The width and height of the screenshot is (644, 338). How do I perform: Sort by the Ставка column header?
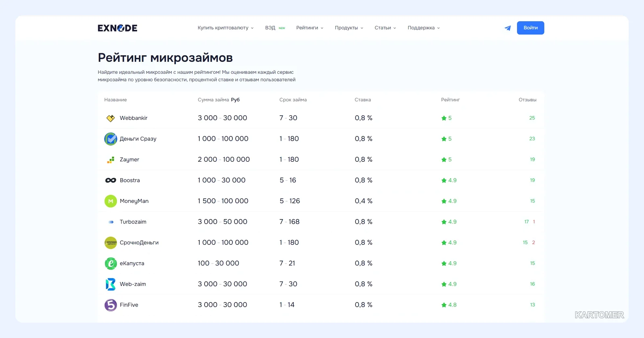363,100
